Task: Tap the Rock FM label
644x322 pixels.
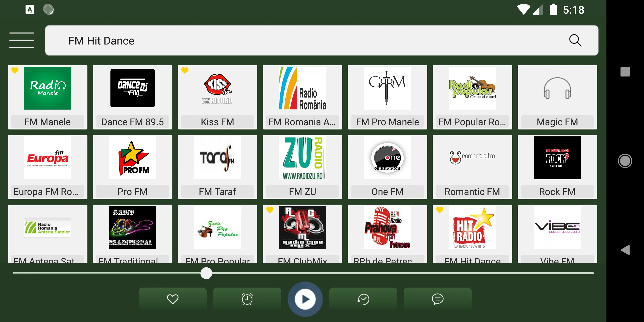Action: click(x=557, y=192)
